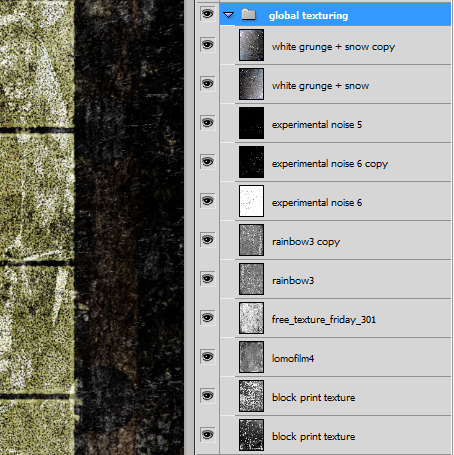Select free_texture_friday_301 layer thumbnail
The width and height of the screenshot is (454, 455).
click(x=251, y=318)
